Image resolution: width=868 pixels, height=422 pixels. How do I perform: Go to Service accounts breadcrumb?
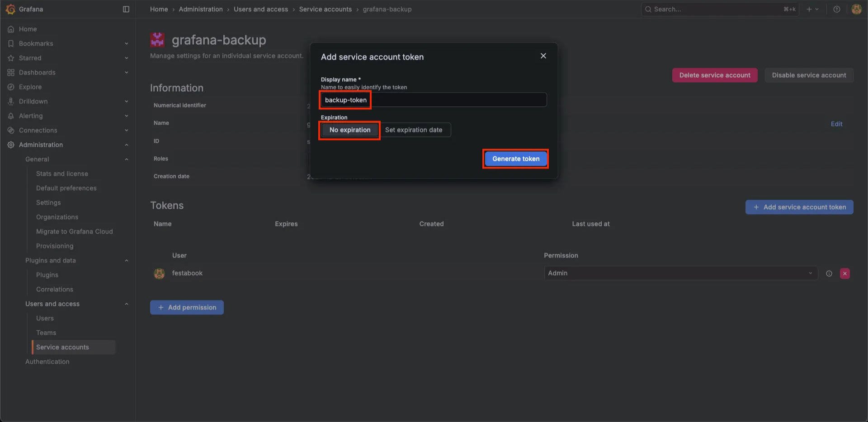click(x=325, y=9)
